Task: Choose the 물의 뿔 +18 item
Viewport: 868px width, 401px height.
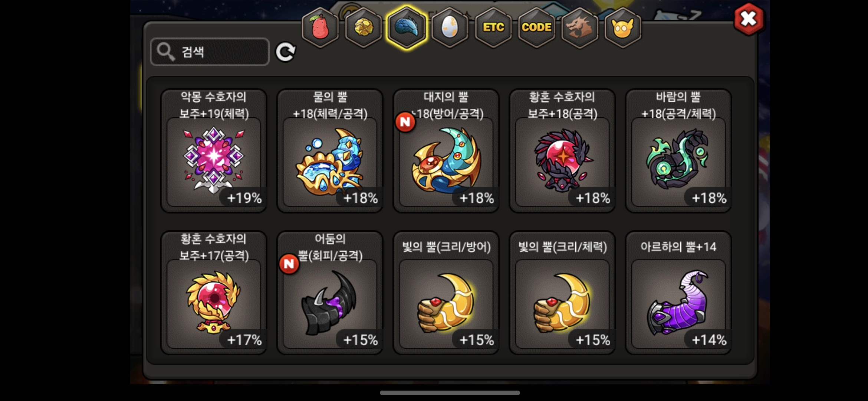Action: [330, 151]
